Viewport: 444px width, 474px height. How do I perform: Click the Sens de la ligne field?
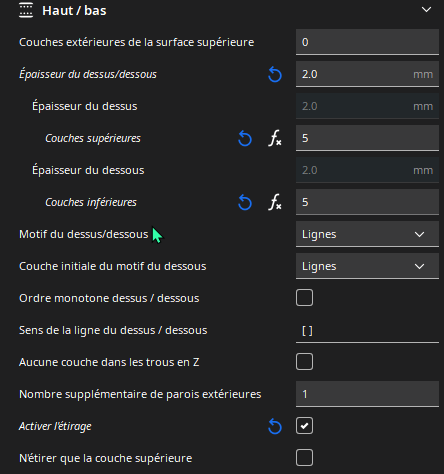(x=367, y=330)
